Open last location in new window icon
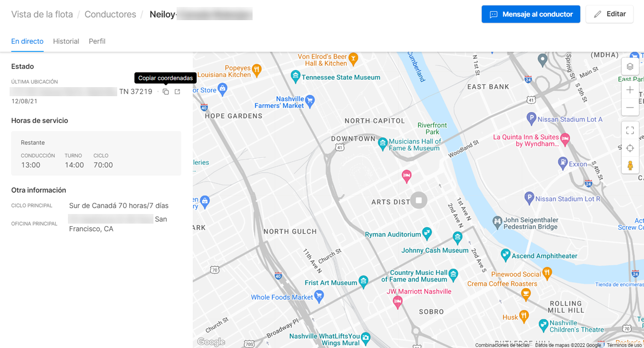Image resolution: width=644 pixels, height=348 pixels. pyautogui.click(x=177, y=91)
